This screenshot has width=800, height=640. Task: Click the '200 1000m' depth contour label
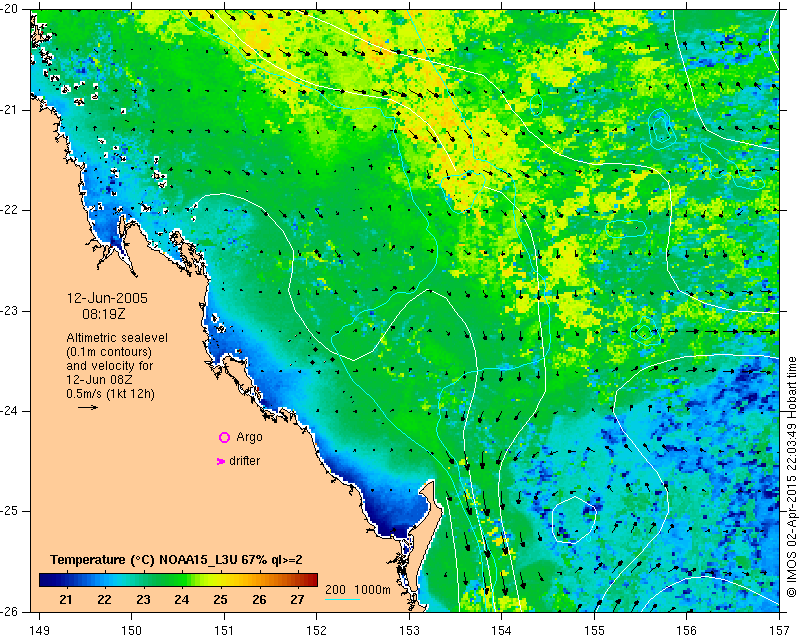358,590
